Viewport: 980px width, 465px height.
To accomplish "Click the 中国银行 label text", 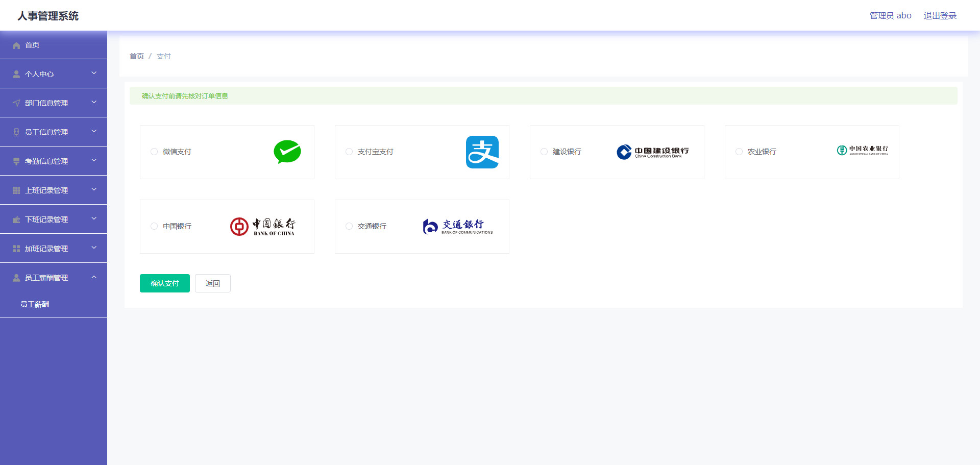I will (177, 226).
